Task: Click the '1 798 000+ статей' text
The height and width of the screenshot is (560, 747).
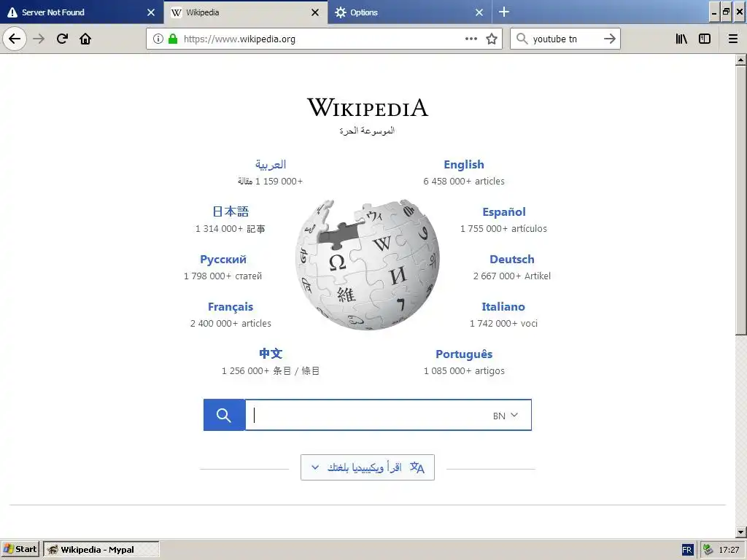Action: click(223, 276)
